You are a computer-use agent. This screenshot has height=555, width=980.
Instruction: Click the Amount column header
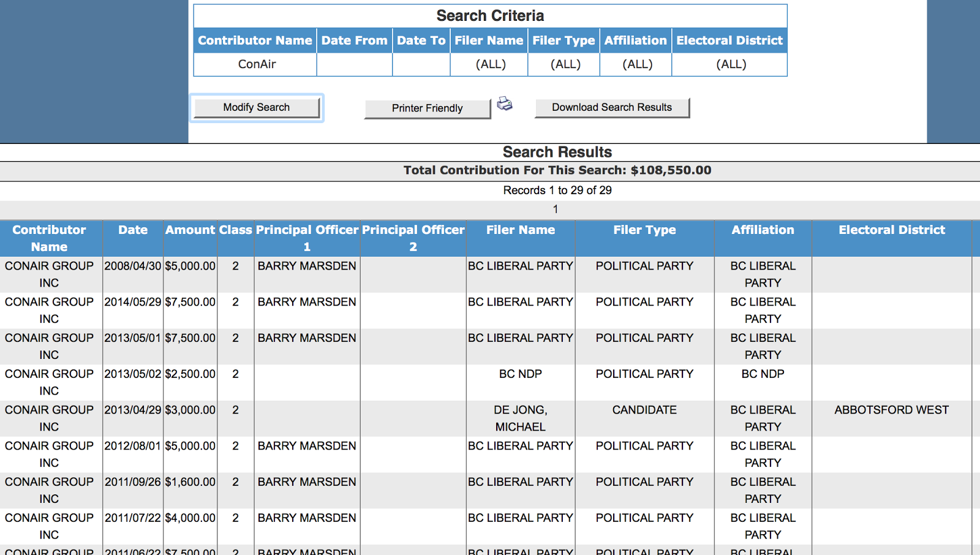[190, 230]
